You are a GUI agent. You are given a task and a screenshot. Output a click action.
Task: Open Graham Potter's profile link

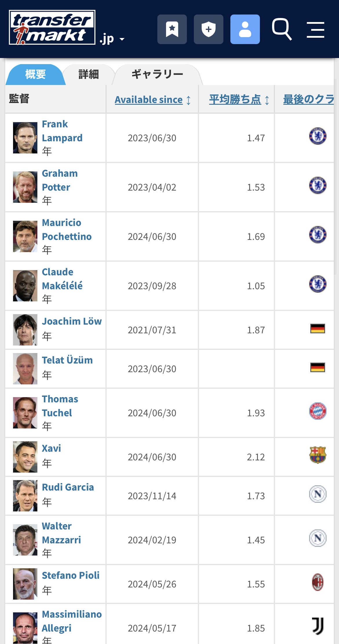coord(59,180)
